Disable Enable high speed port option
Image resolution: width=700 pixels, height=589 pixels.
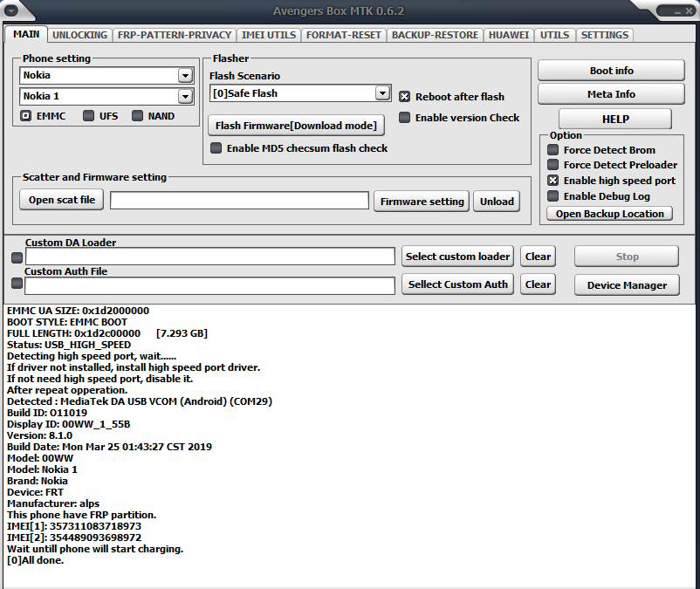553,181
